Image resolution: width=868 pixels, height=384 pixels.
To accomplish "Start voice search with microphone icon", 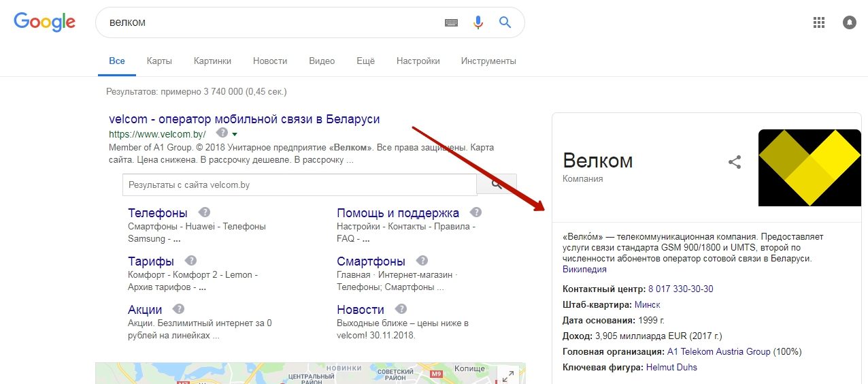I will point(478,22).
